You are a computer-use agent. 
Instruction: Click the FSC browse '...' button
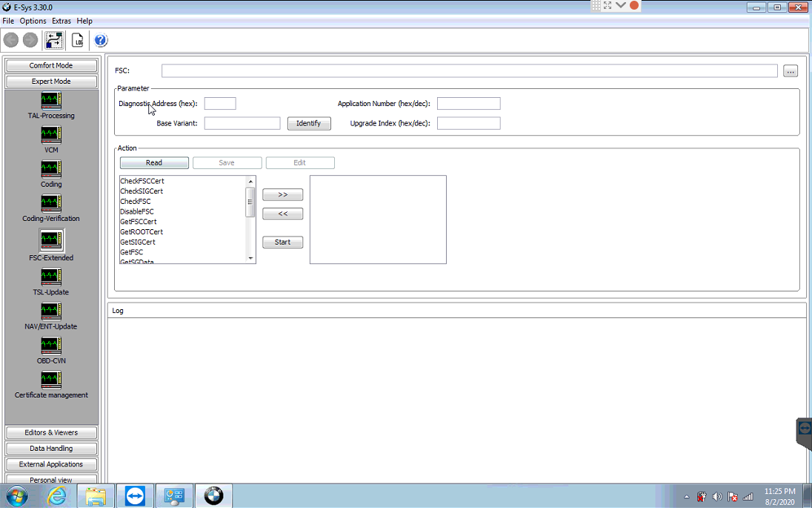[791, 71]
